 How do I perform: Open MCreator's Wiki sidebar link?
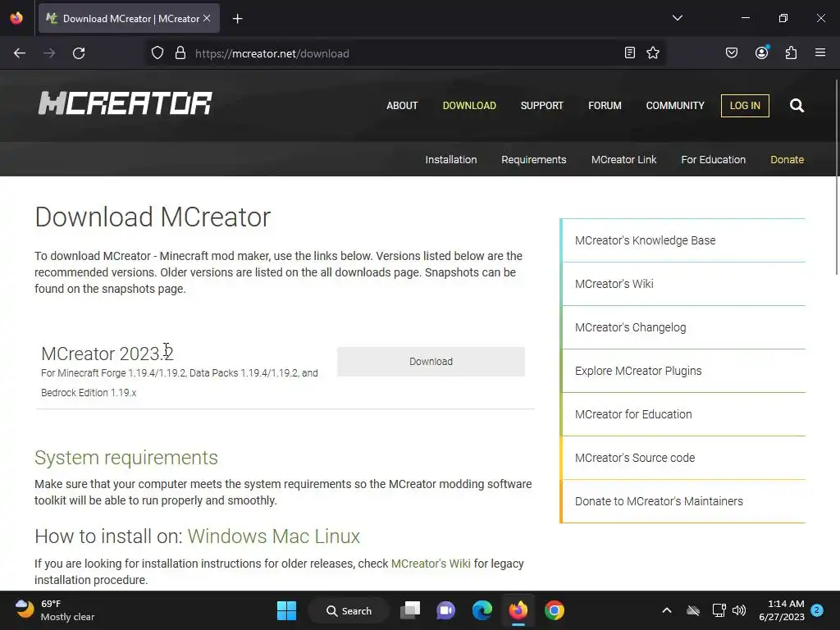[683, 284]
